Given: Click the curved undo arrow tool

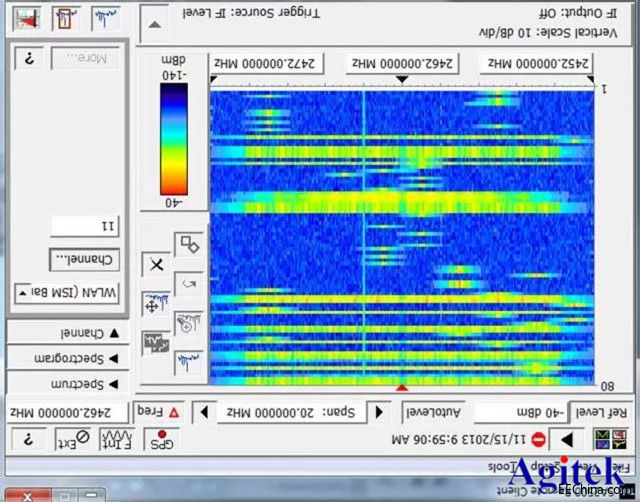Looking at the screenshot, I should click(189, 284).
